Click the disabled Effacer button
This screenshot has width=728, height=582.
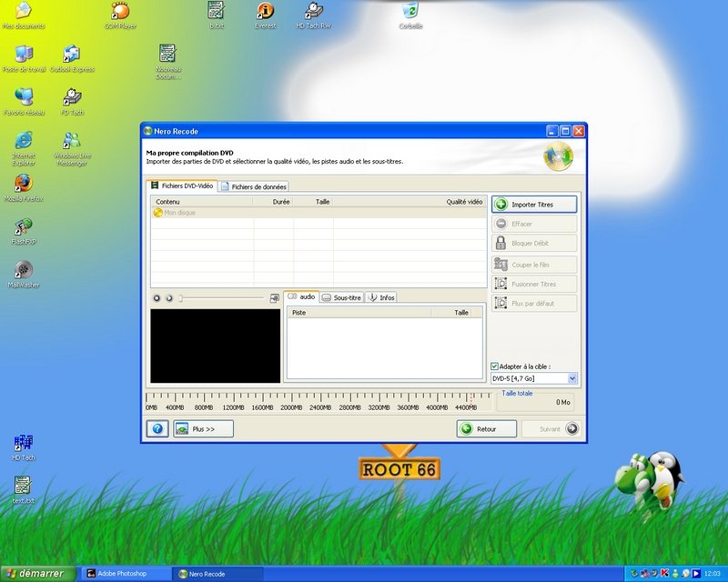click(534, 224)
